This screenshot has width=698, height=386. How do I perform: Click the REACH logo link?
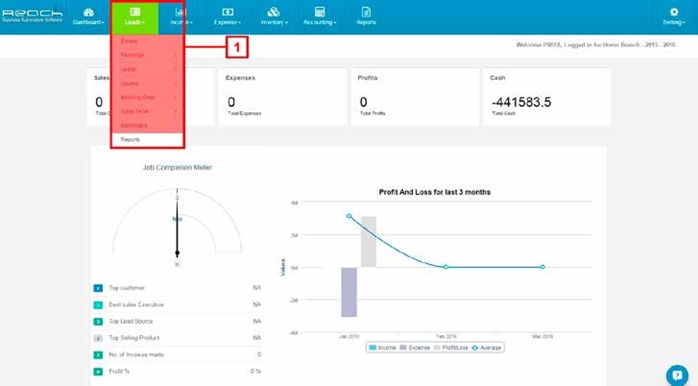pyautogui.click(x=32, y=16)
